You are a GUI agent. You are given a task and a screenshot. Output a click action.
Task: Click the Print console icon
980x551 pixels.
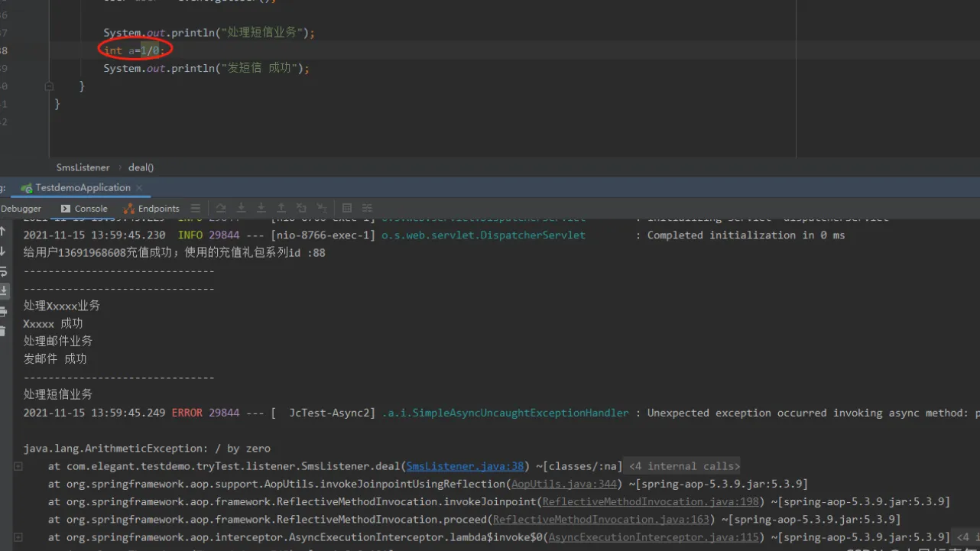(x=3, y=311)
